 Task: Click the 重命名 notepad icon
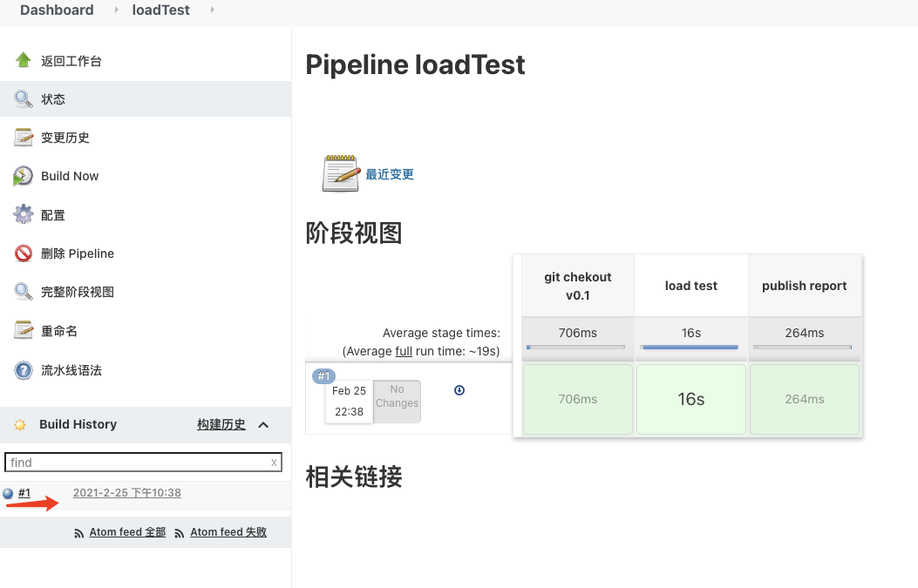24,331
